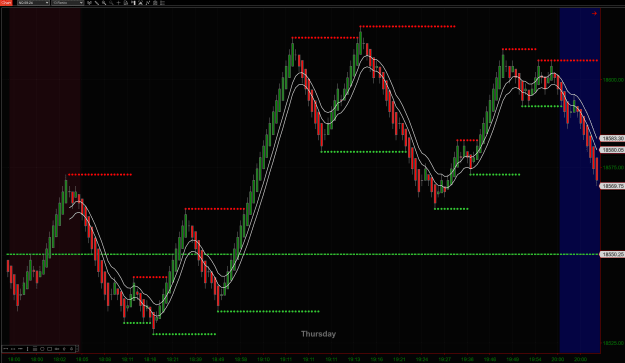Select the arrow up drawing tool
Image resolution: width=625 pixels, height=363 pixels.
71,349
